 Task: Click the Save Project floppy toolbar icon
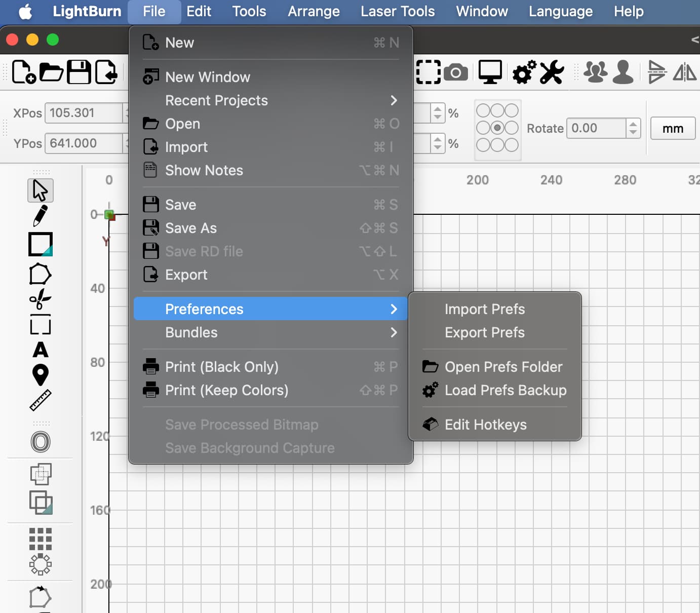click(x=79, y=72)
